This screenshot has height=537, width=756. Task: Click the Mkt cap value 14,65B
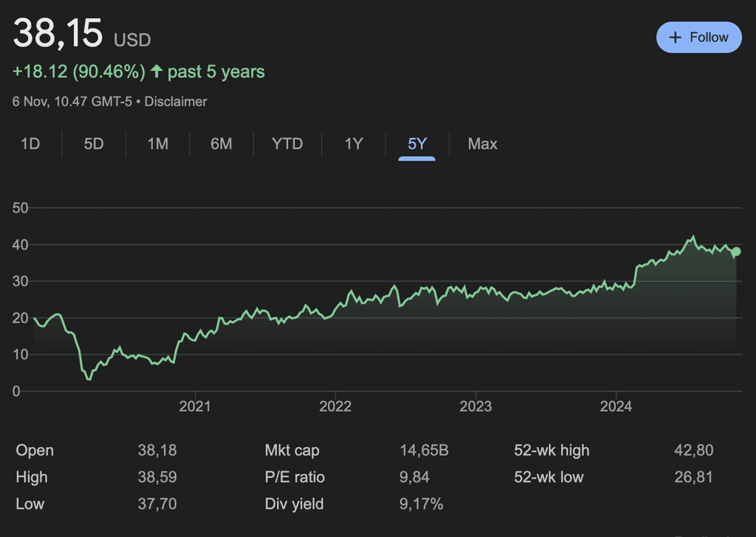pos(424,450)
